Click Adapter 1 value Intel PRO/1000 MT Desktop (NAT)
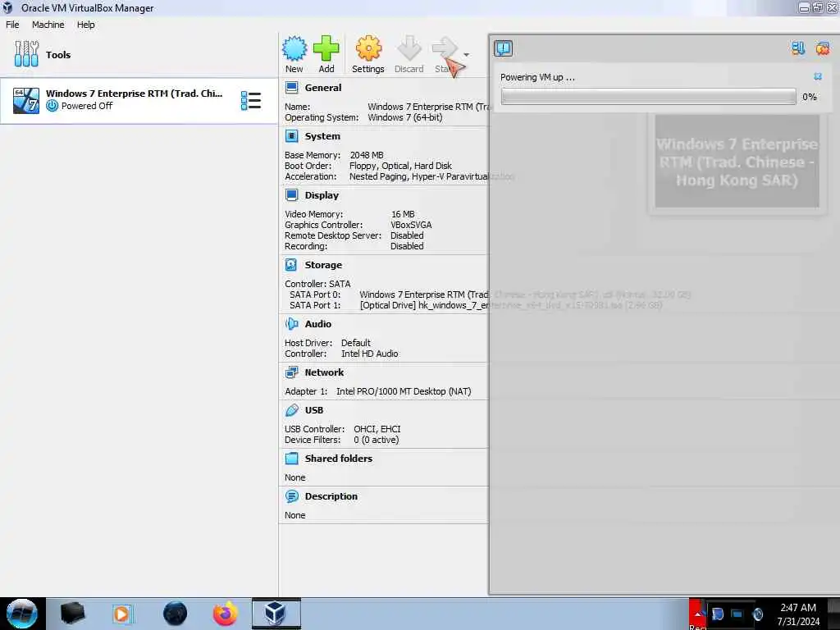This screenshot has width=840, height=630. click(404, 391)
